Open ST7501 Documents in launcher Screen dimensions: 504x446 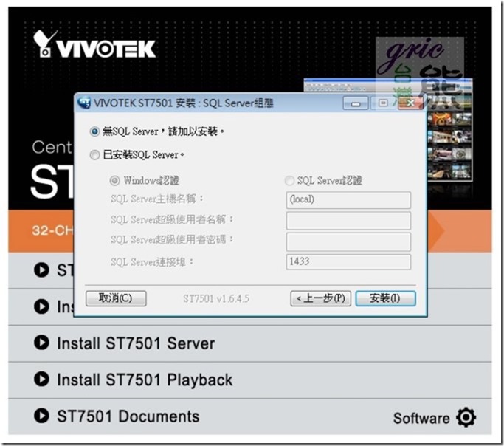coord(128,416)
